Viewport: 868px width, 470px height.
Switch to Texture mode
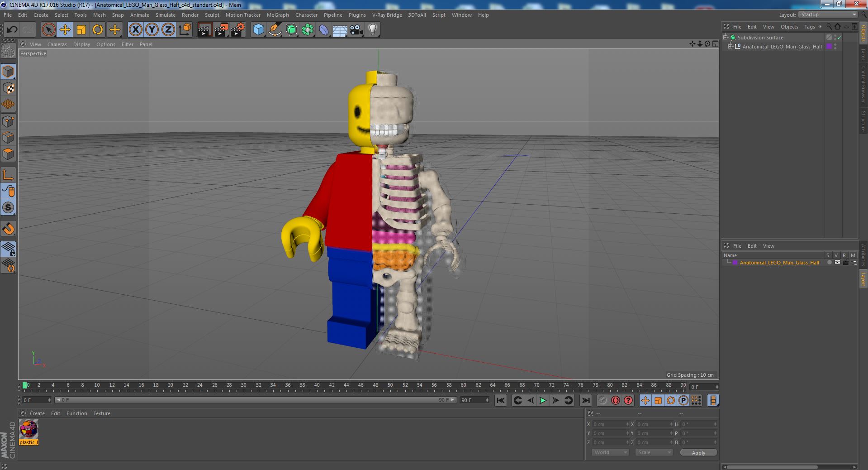[x=8, y=88]
